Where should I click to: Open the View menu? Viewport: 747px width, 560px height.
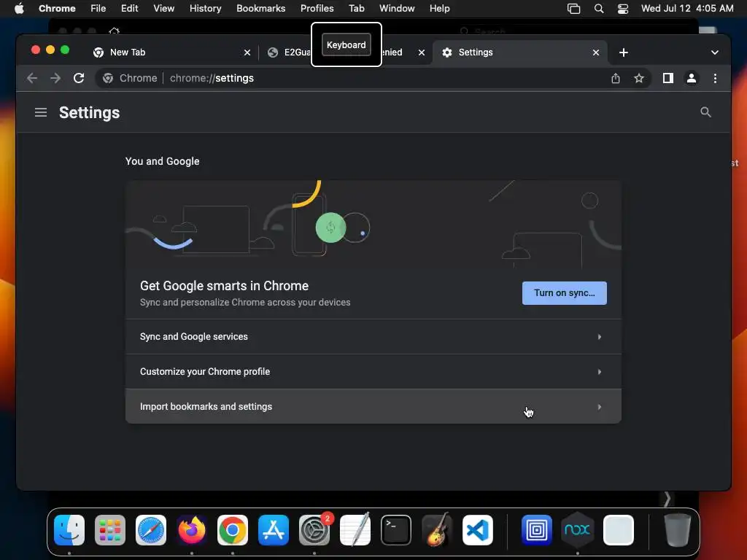(x=163, y=8)
